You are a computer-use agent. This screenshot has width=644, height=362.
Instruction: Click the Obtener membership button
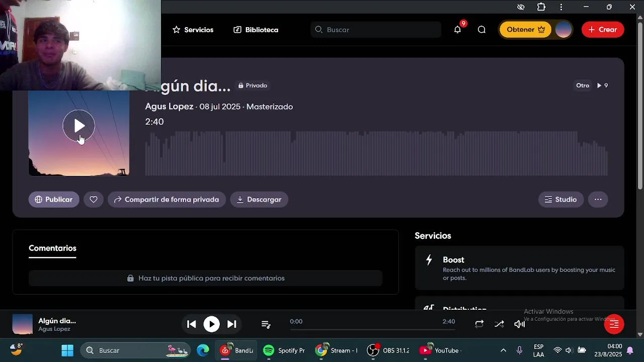point(525,30)
